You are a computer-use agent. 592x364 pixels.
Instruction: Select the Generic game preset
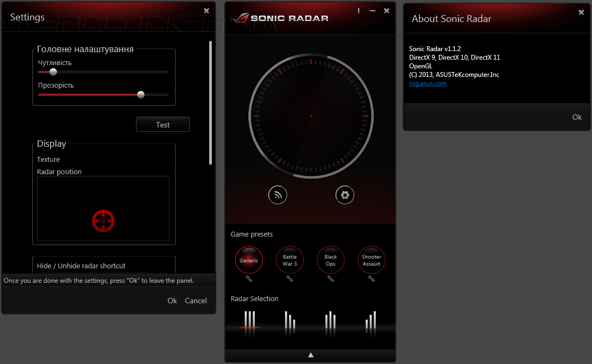(249, 260)
